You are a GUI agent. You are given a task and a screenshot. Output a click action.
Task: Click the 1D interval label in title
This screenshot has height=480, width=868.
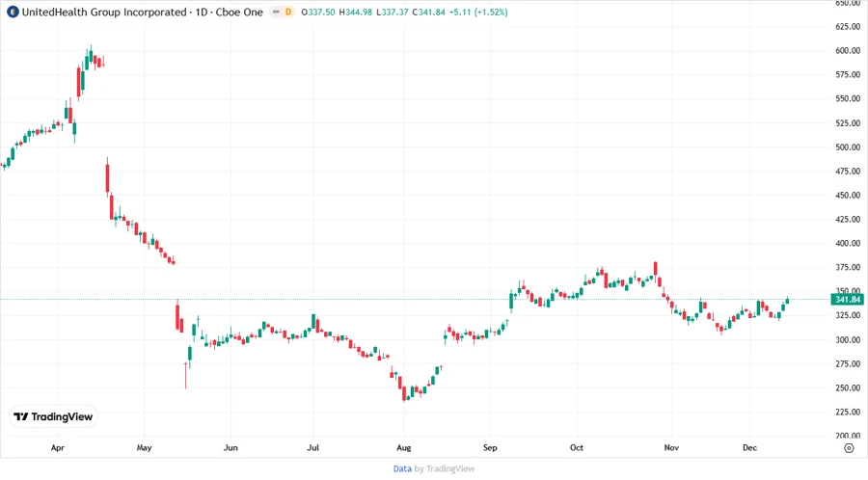pyautogui.click(x=202, y=12)
